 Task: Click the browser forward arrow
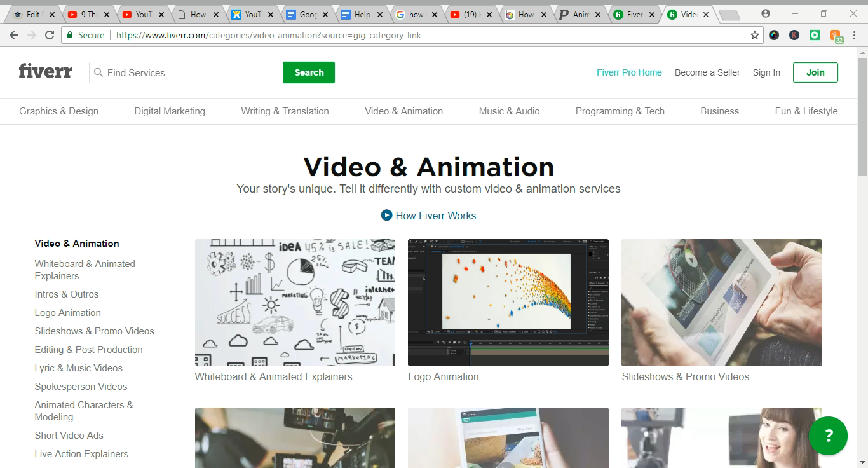[32, 35]
